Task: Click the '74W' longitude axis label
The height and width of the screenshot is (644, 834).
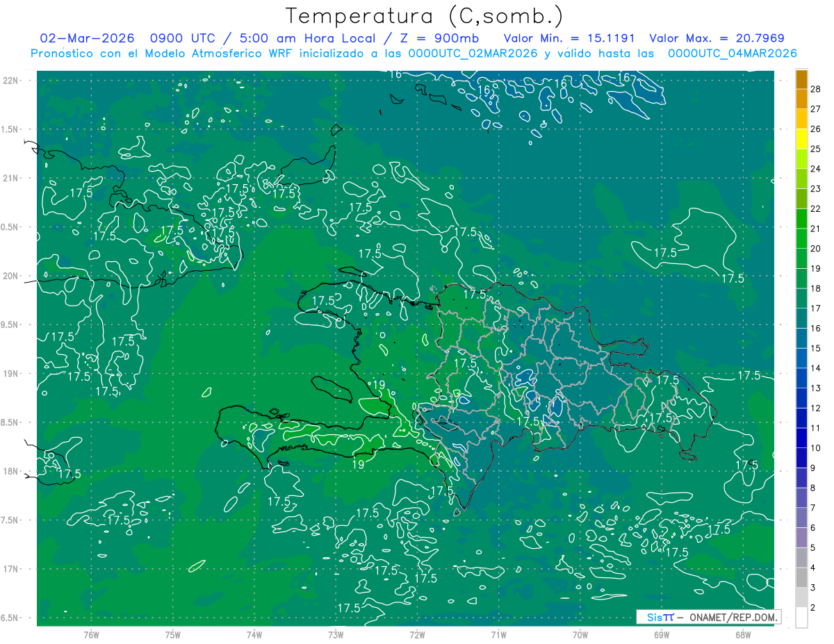Action: click(254, 635)
